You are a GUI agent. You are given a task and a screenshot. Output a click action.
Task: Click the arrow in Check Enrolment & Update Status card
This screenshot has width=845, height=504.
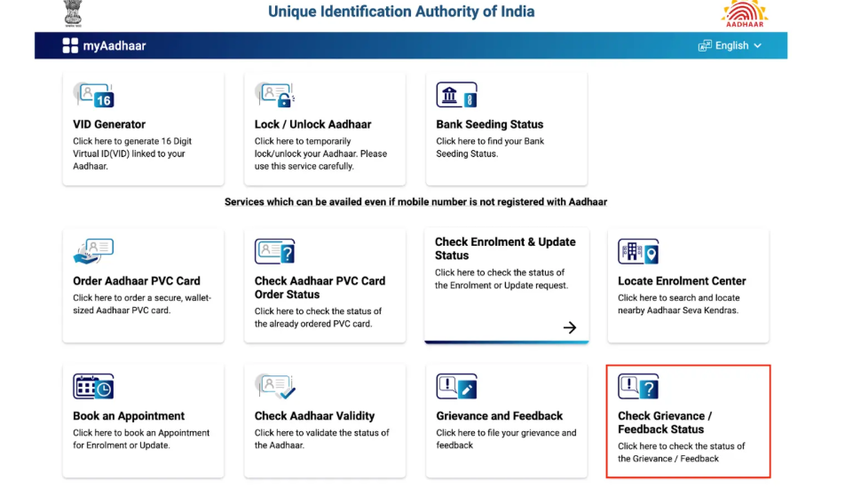click(570, 327)
